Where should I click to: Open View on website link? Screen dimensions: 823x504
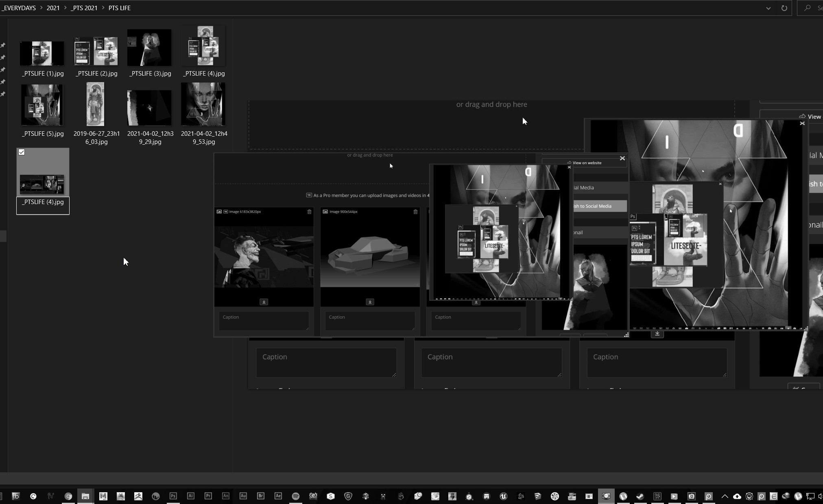click(x=584, y=163)
